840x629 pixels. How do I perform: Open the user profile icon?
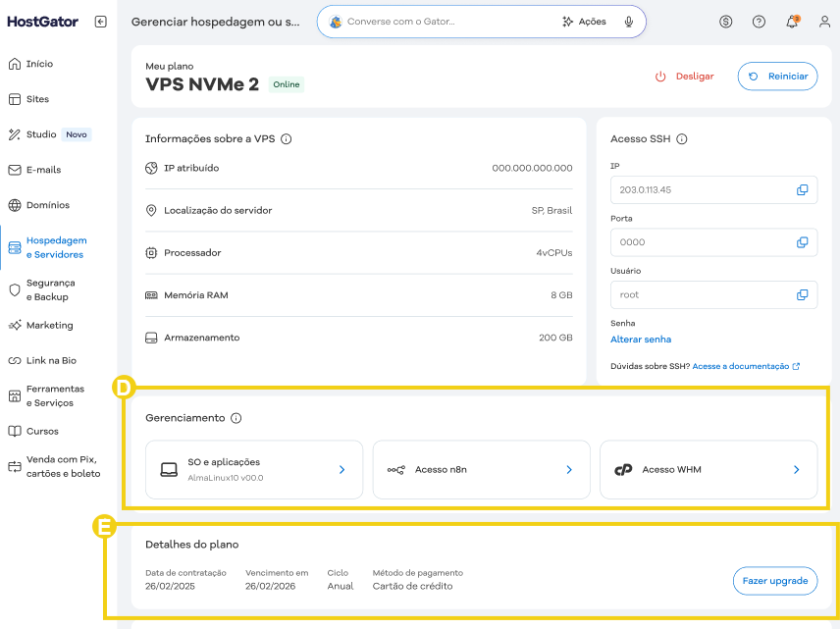pyautogui.click(x=824, y=22)
